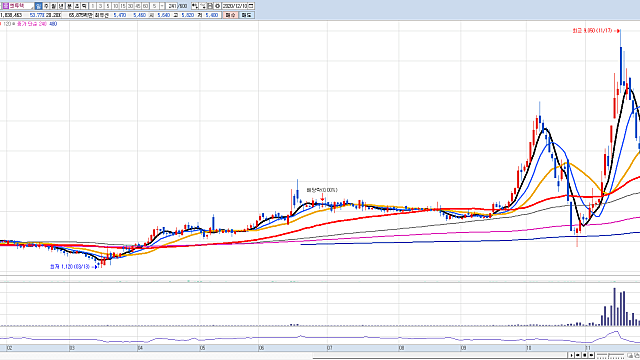The height and width of the screenshot is (360, 640).
Task: Click the save/print icon in the toolbar
Action: tap(210, 6)
